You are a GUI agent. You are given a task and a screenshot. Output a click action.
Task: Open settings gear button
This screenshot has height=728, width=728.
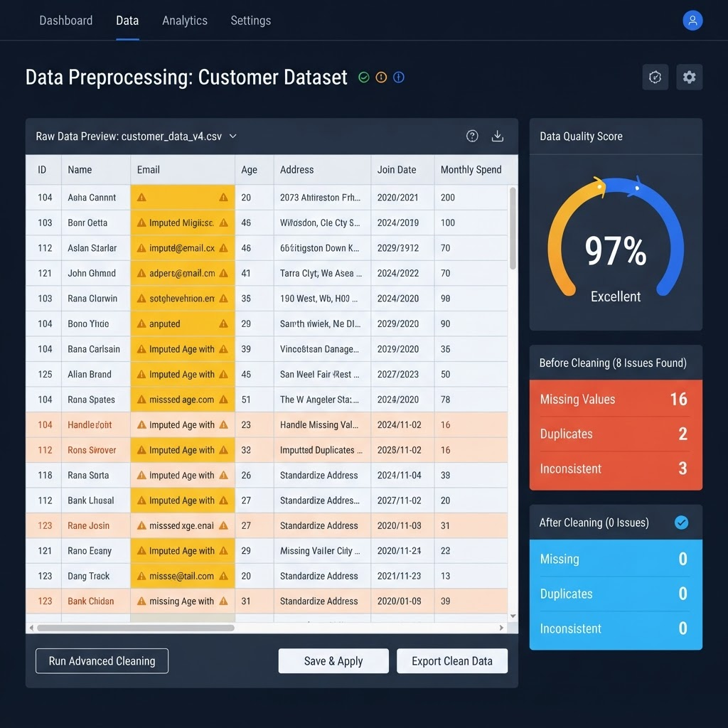pyautogui.click(x=689, y=77)
